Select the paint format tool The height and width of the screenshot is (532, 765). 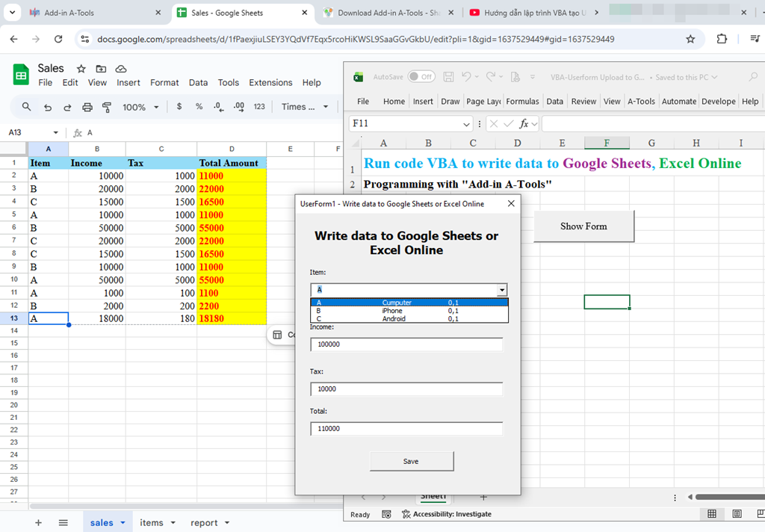coord(107,107)
